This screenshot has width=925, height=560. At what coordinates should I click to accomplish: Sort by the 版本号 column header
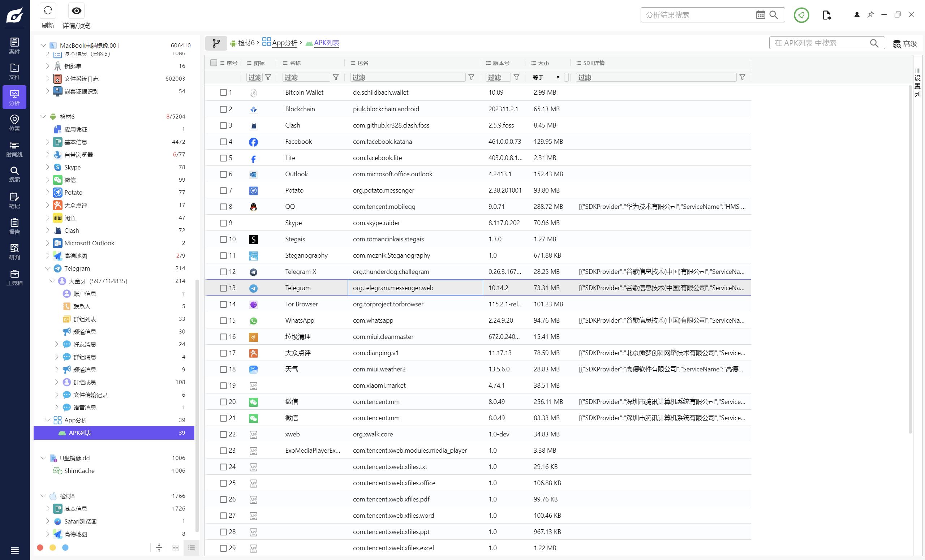pyautogui.click(x=501, y=63)
